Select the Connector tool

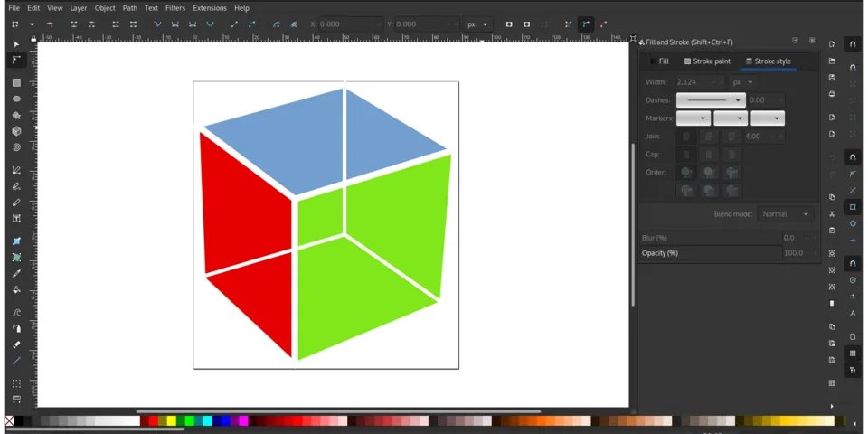(16, 361)
